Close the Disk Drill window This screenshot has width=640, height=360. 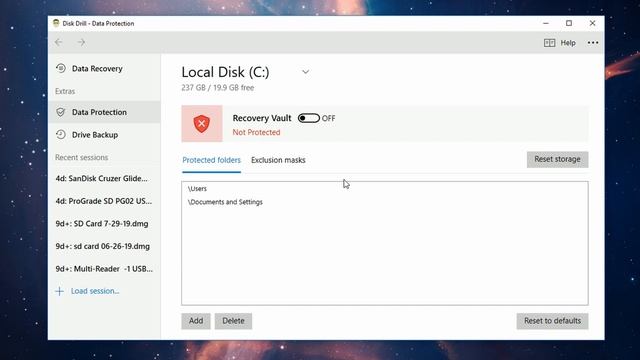point(592,23)
